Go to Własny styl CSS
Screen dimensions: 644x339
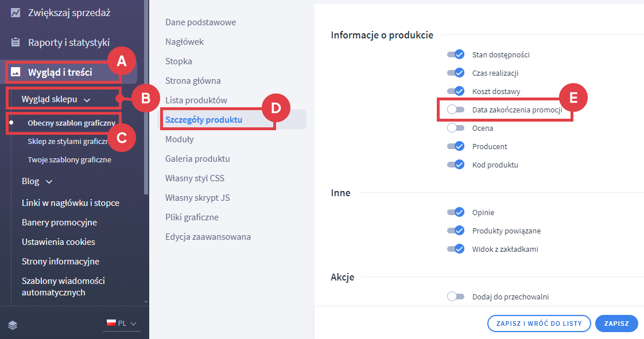click(195, 178)
